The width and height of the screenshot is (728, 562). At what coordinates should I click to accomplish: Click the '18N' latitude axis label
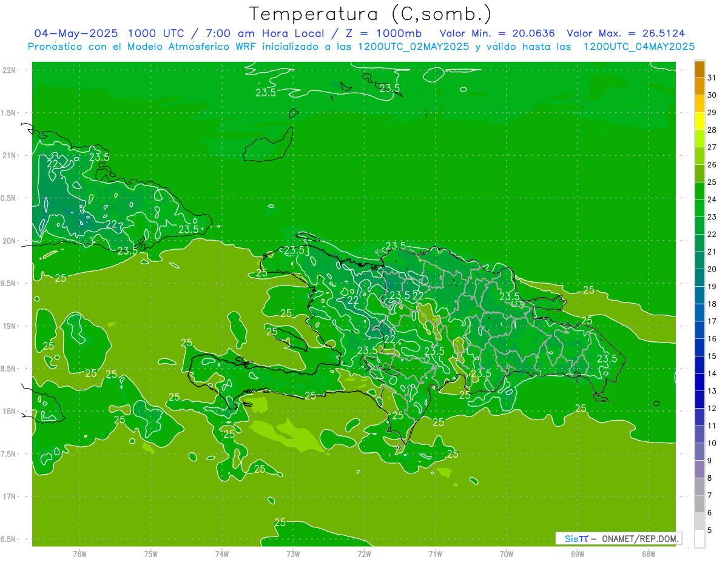tap(10, 412)
